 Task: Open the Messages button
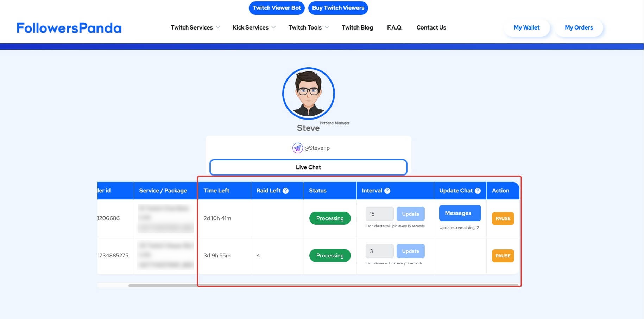tap(460, 213)
